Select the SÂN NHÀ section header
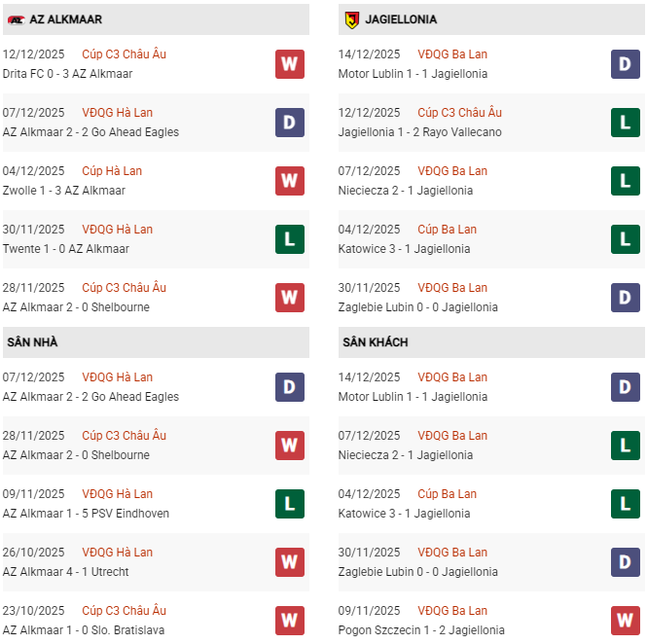 tap(31, 342)
